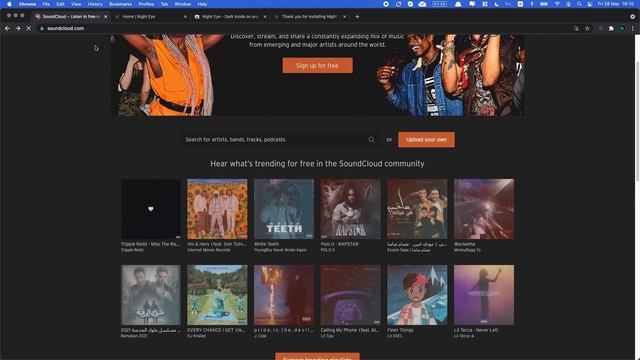This screenshot has height=360, width=640.
Task: Open the YoungBoy Never Broke Again artist link
Action: 280,250
